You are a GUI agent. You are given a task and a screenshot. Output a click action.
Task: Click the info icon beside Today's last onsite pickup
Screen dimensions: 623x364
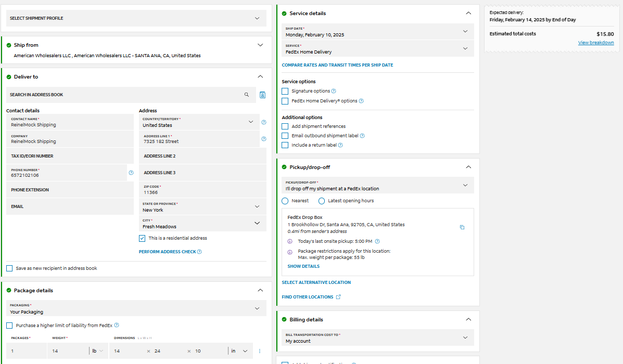[x=290, y=241]
